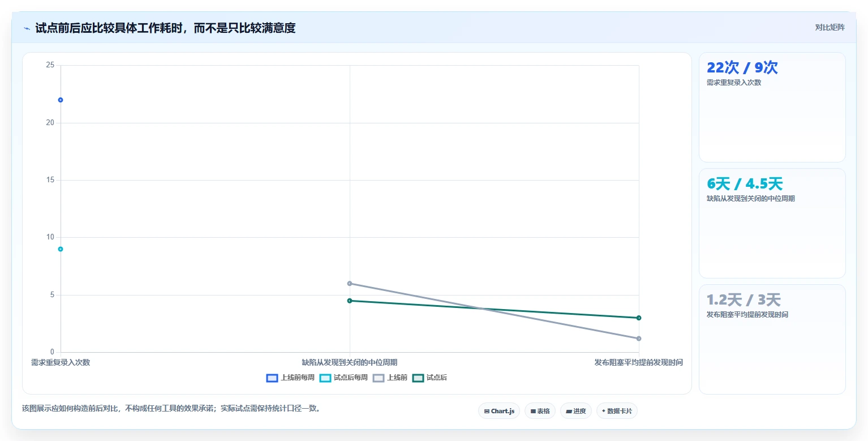Click the 对比矩阵 label in header

[x=830, y=27]
